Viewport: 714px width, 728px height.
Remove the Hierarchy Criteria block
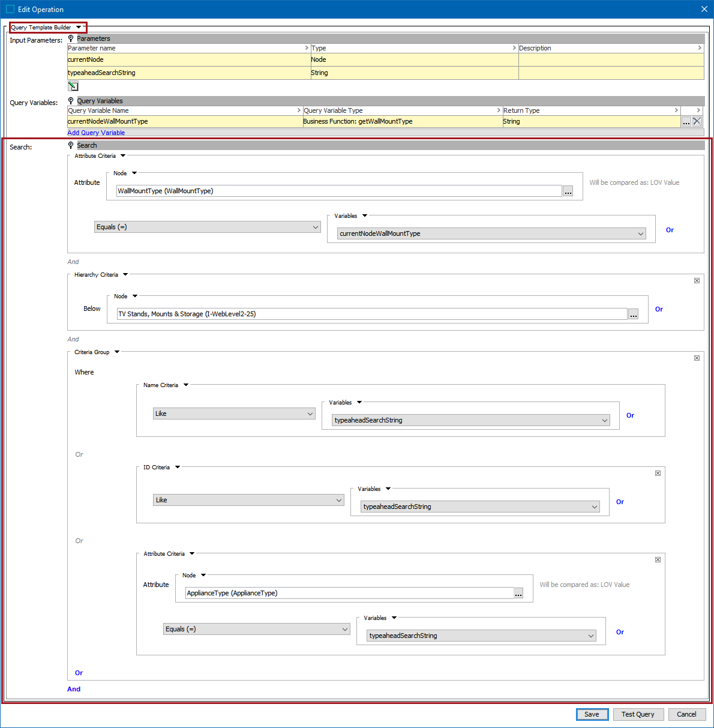[697, 281]
